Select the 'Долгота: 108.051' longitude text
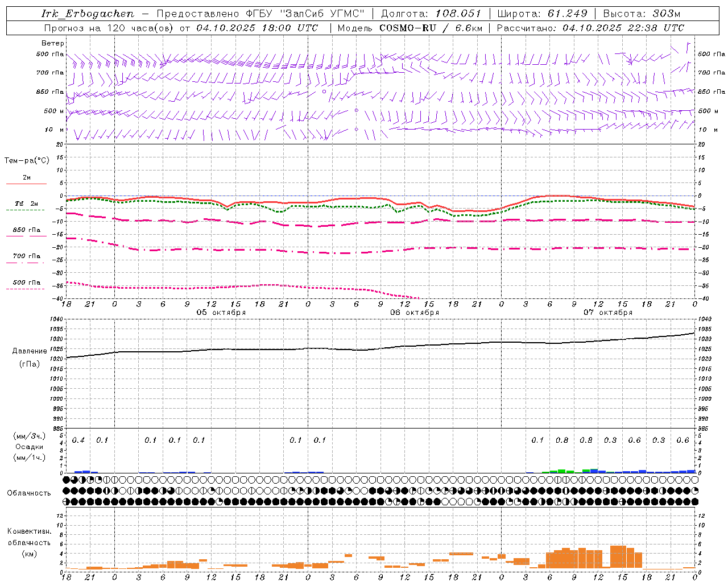728x582 pixels. pyautogui.click(x=431, y=14)
